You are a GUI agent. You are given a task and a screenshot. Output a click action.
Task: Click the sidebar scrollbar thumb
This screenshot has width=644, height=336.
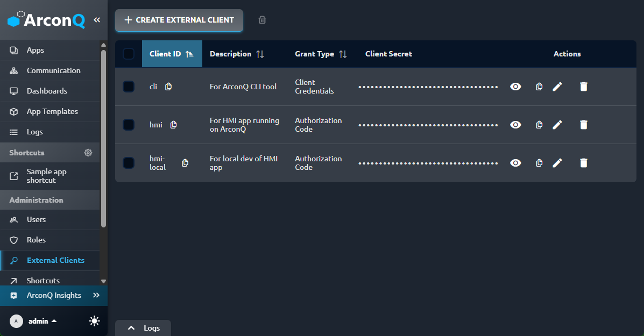(x=103, y=138)
